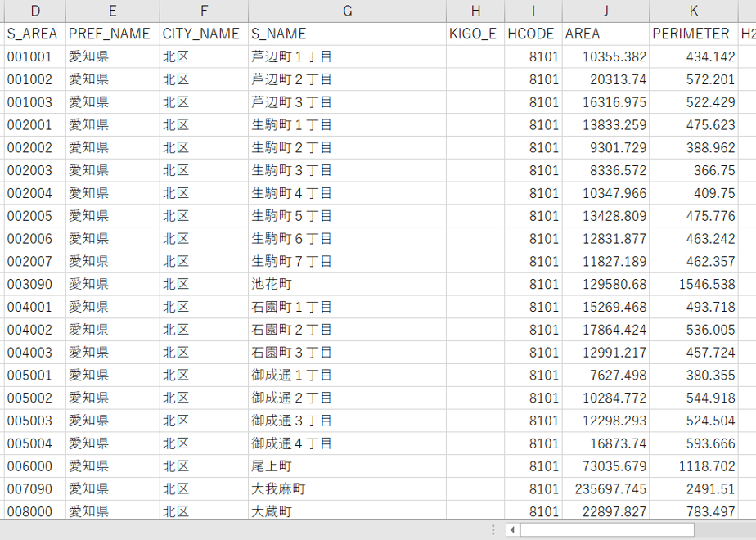Click perimeter value 1546.538

tap(694, 284)
